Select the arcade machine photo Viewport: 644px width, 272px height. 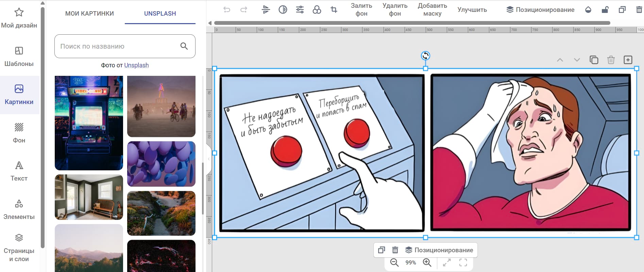[89, 123]
